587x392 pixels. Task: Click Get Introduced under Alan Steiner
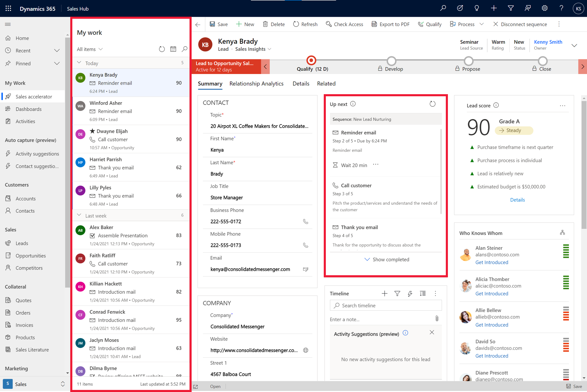coord(491,262)
